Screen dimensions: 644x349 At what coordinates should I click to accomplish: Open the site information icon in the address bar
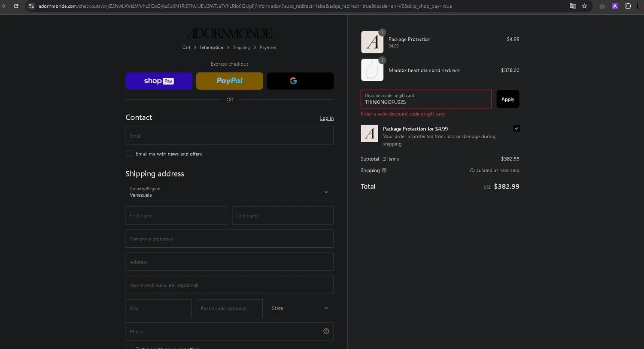(x=31, y=6)
